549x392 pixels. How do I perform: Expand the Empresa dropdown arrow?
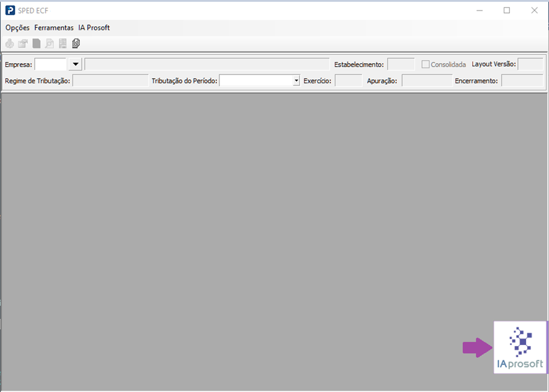click(x=75, y=64)
